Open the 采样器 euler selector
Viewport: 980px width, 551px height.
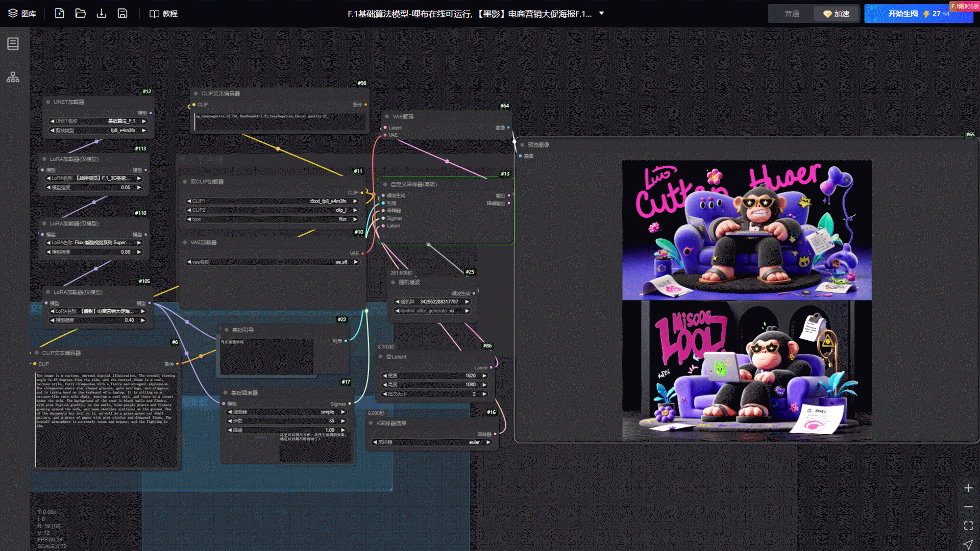coord(432,442)
